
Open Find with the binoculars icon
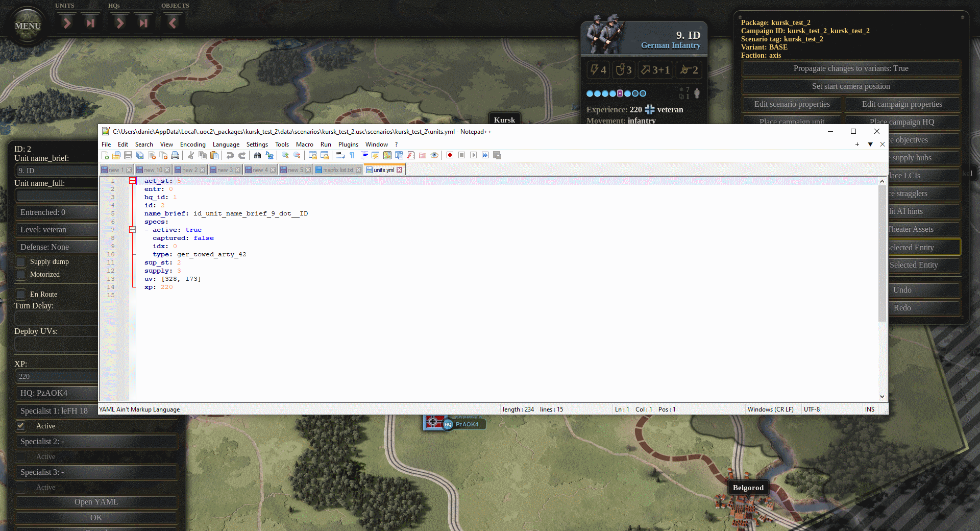pyautogui.click(x=258, y=155)
